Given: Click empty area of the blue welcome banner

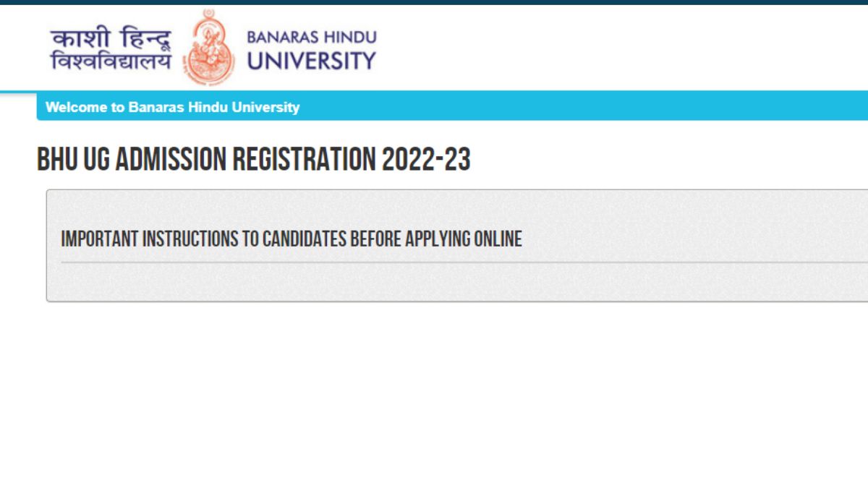Looking at the screenshot, I should pyautogui.click(x=579, y=107).
